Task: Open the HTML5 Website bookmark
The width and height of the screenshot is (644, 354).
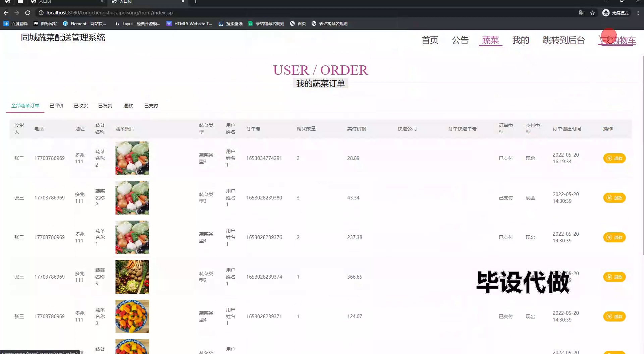Action: (x=190, y=23)
